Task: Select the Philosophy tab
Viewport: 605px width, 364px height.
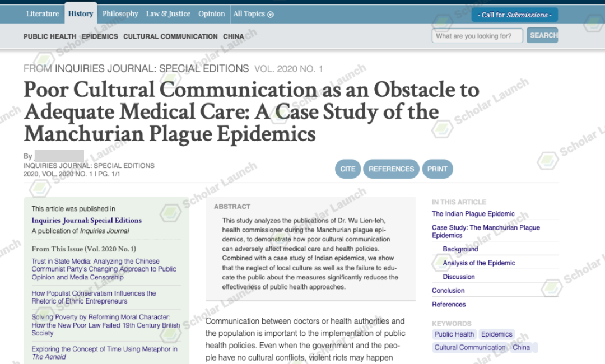Action: pos(120,14)
